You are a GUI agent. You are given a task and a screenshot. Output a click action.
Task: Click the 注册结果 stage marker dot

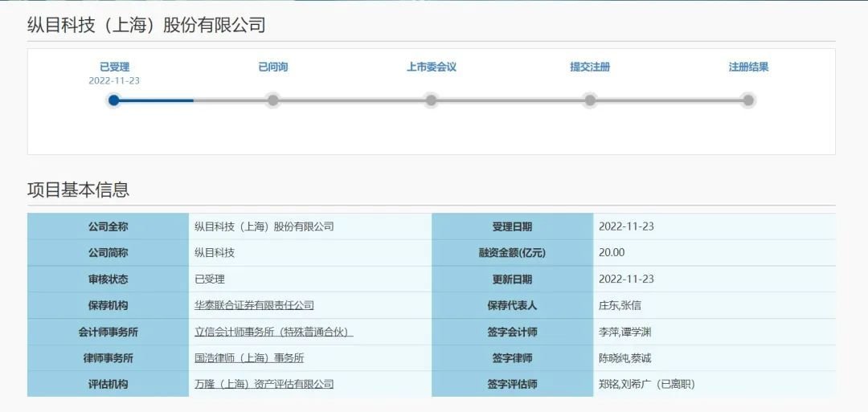click(748, 100)
